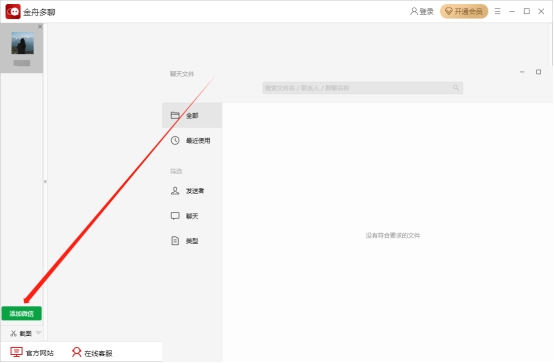Click the 金舟多聊 app logo icon

pos(13,11)
